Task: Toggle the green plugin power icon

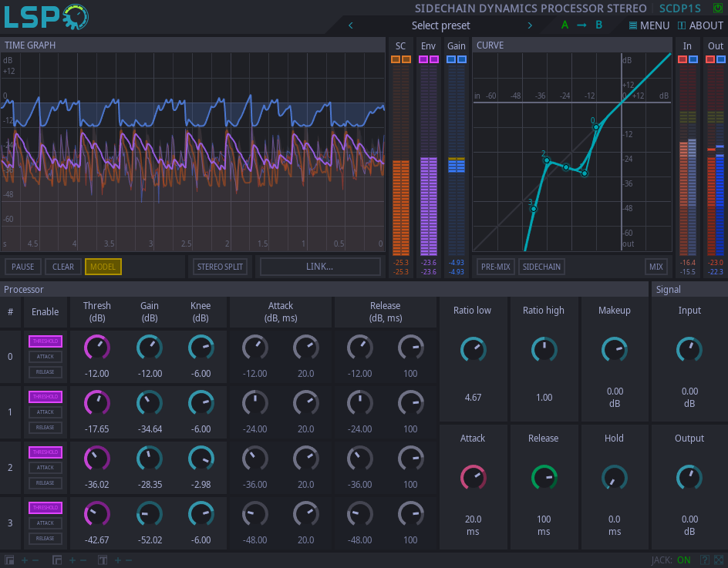Action: click(718, 8)
